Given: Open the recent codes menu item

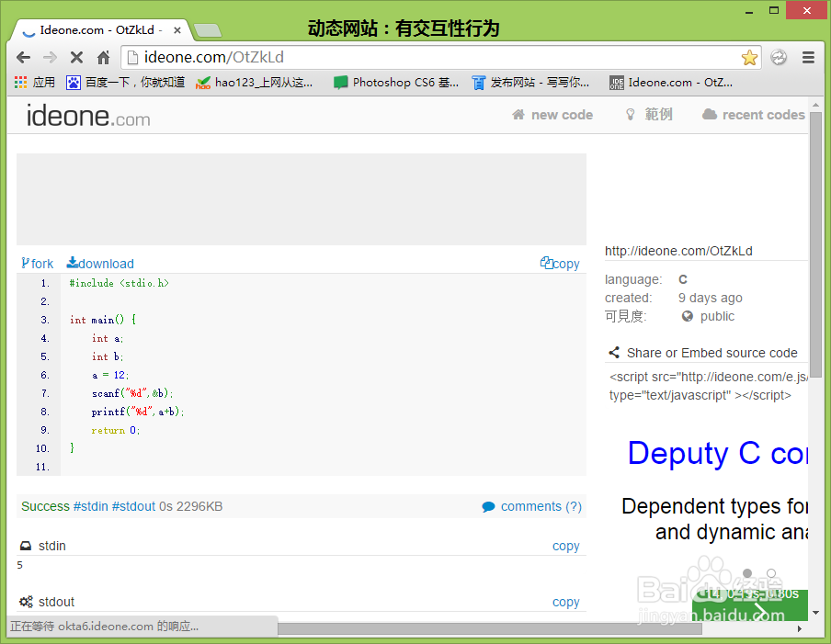Looking at the screenshot, I should pyautogui.click(x=753, y=115).
